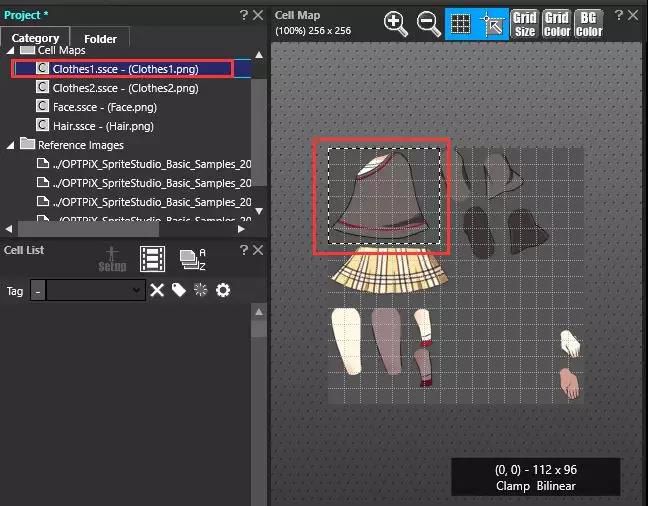Click the Face.ssce cell map icon

tap(42, 106)
